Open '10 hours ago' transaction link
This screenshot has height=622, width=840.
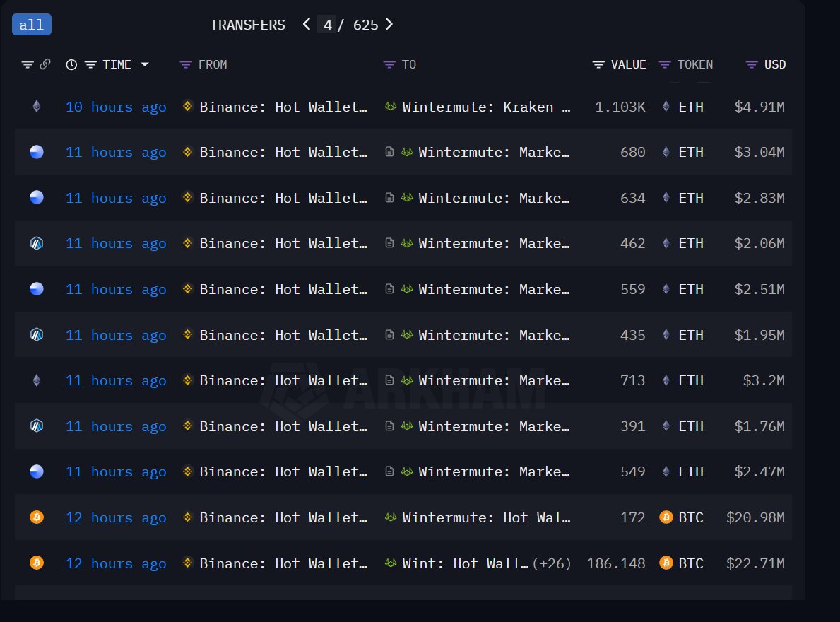click(x=116, y=107)
